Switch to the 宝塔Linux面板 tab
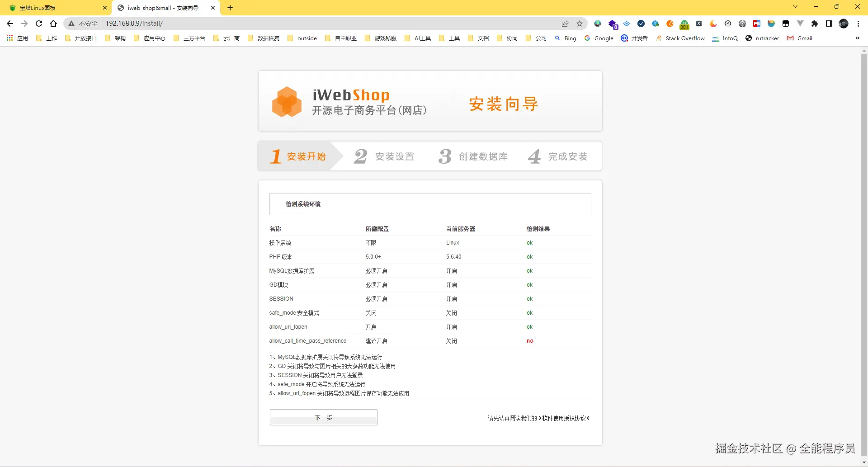 (56, 8)
